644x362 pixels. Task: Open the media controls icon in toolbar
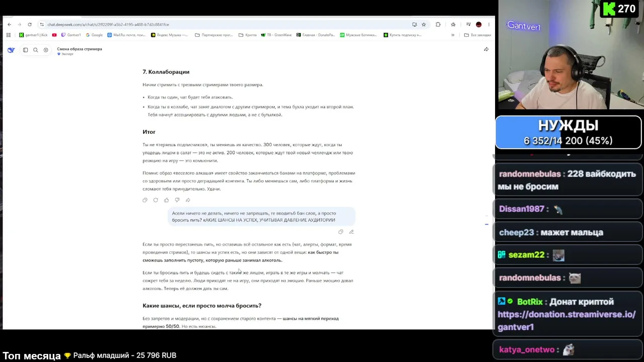click(468, 24)
